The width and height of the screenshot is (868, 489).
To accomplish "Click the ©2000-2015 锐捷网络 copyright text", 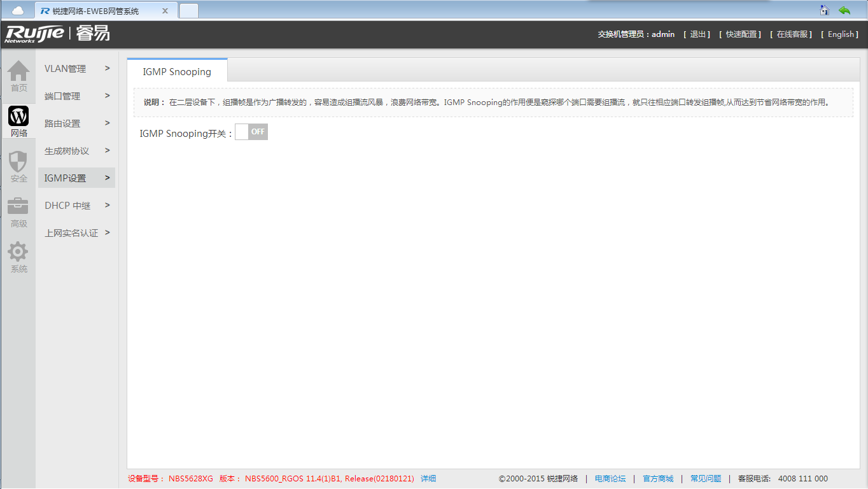I will 538,479.
